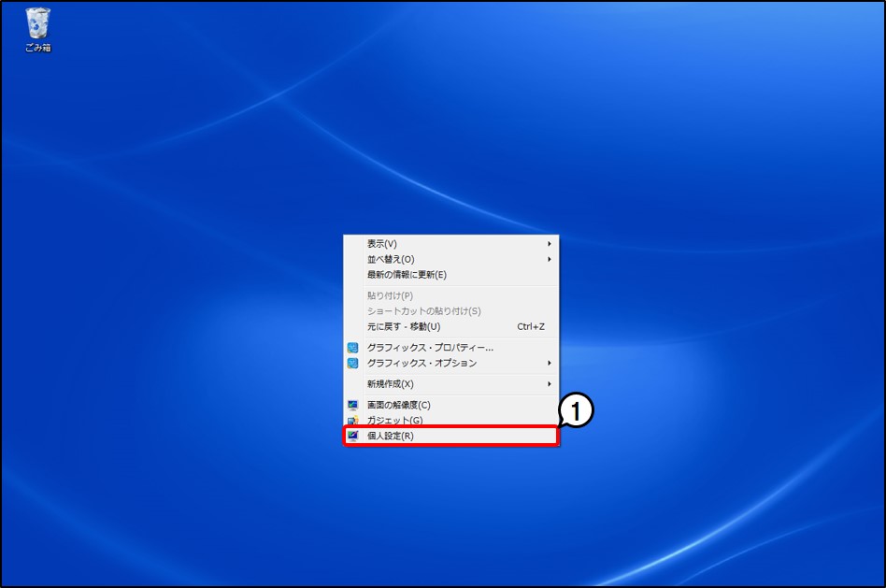
Task: Expand the 新規作成(X) submenu arrow
Action: (549, 384)
